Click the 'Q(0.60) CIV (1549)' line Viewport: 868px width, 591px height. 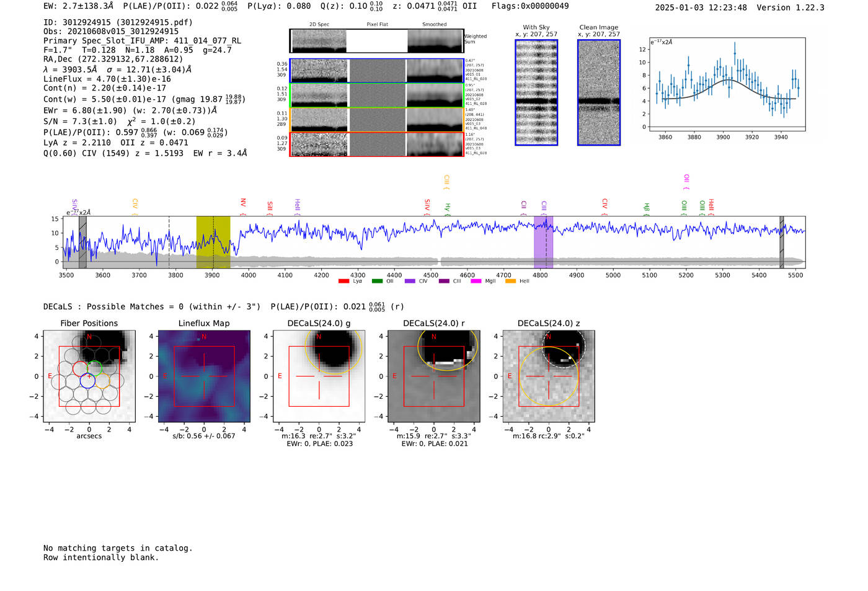tap(145, 153)
